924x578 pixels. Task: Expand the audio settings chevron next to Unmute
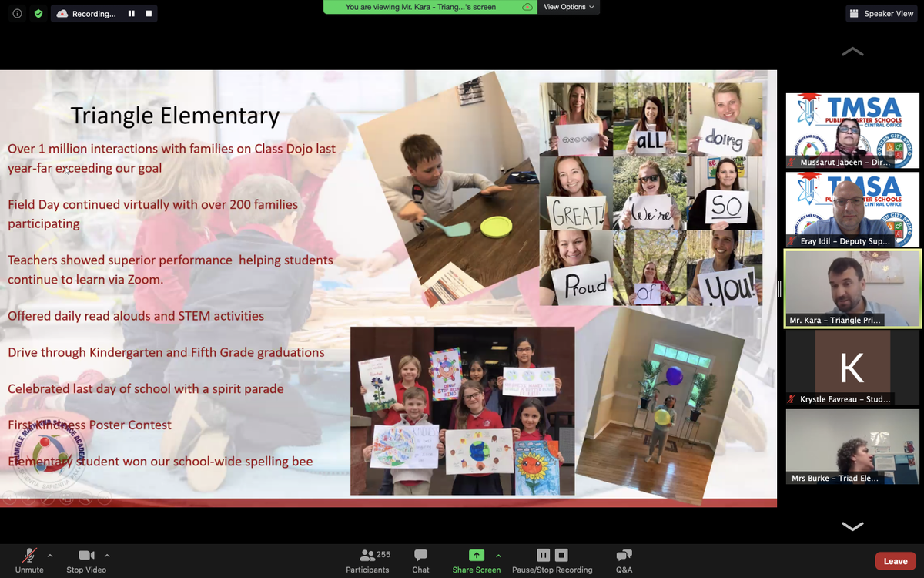(51, 554)
